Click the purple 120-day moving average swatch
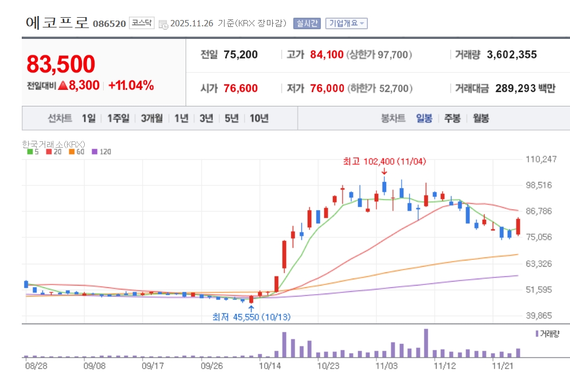The image size is (570, 392). (x=95, y=152)
